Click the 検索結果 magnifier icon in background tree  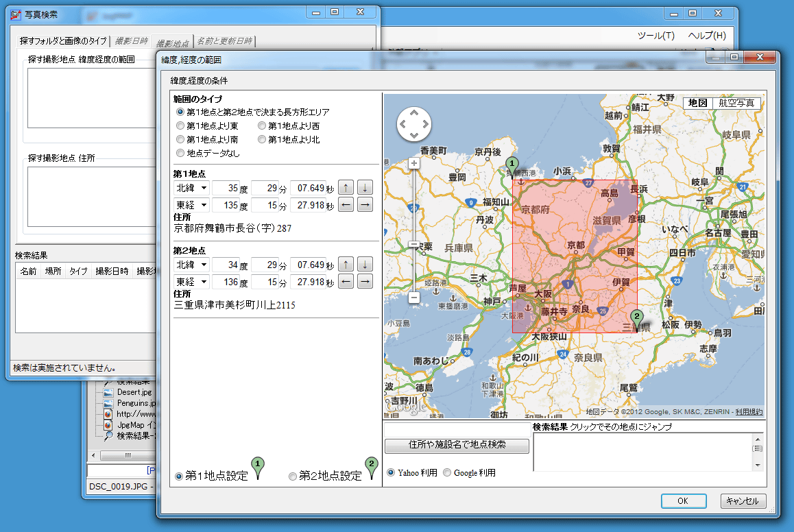click(108, 436)
